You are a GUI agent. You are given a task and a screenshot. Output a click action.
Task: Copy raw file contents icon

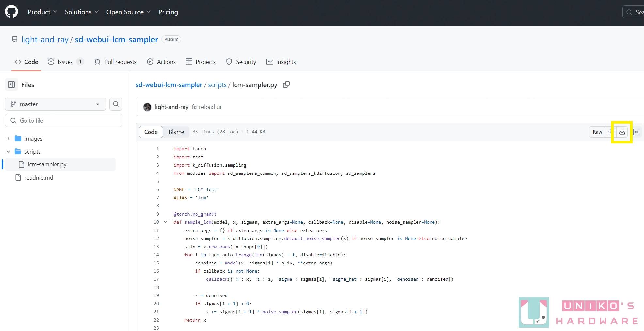pos(610,132)
